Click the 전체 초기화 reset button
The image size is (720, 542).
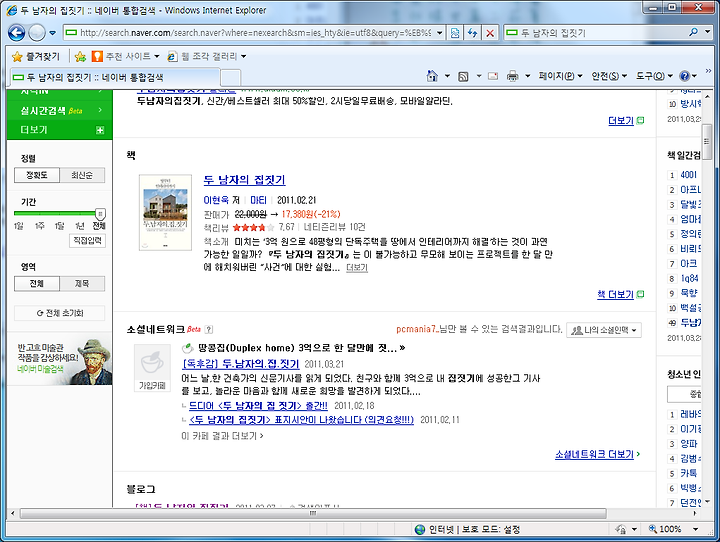(x=60, y=313)
